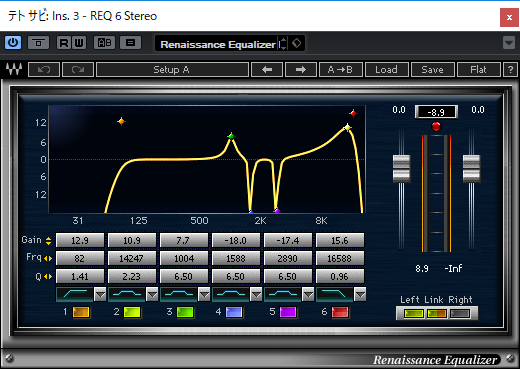Viewport: 520px width, 369px height.
Task: Enable Read automation (R) button
Action: [x=64, y=43]
